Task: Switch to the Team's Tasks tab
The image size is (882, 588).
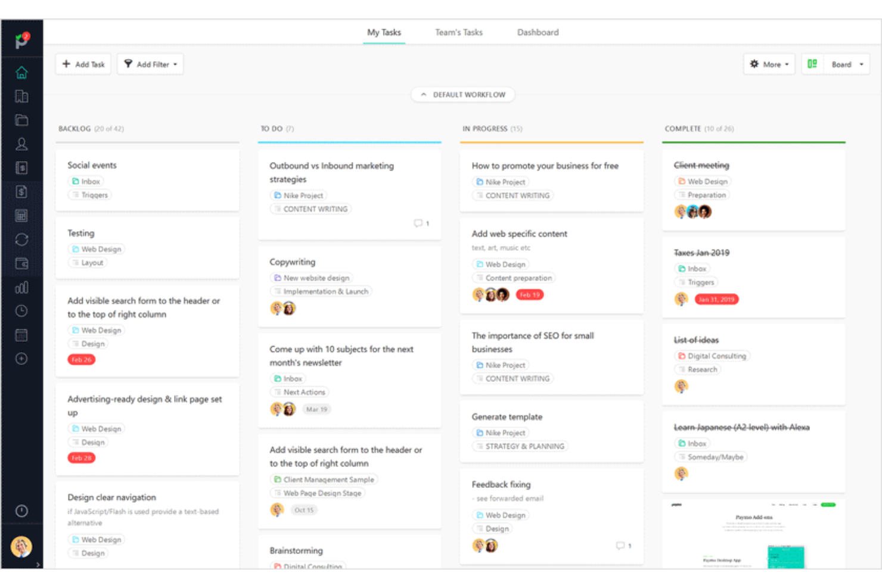Action: click(459, 32)
